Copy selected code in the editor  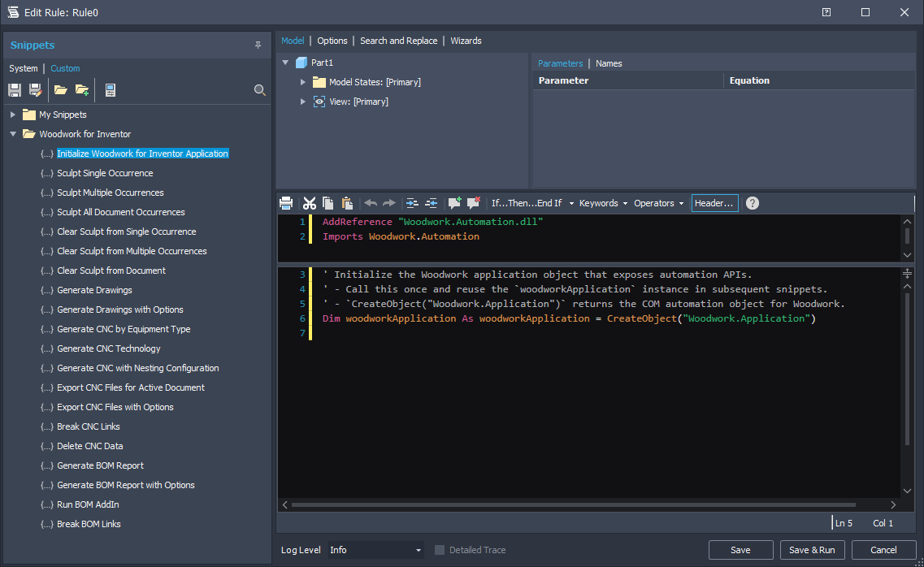coord(328,203)
